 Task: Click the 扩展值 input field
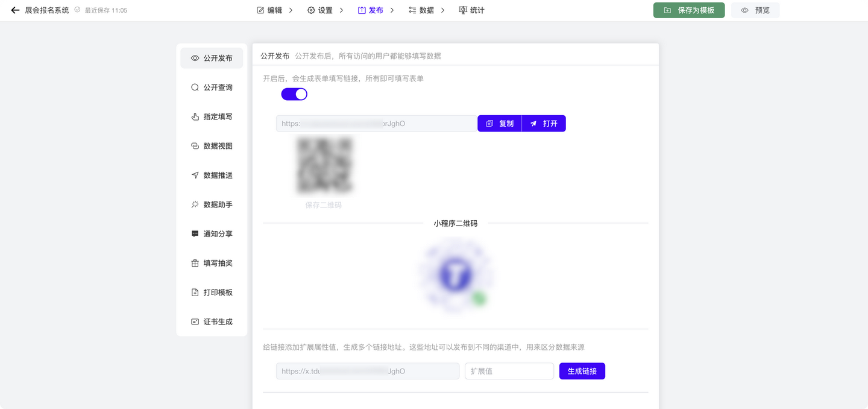coord(509,371)
